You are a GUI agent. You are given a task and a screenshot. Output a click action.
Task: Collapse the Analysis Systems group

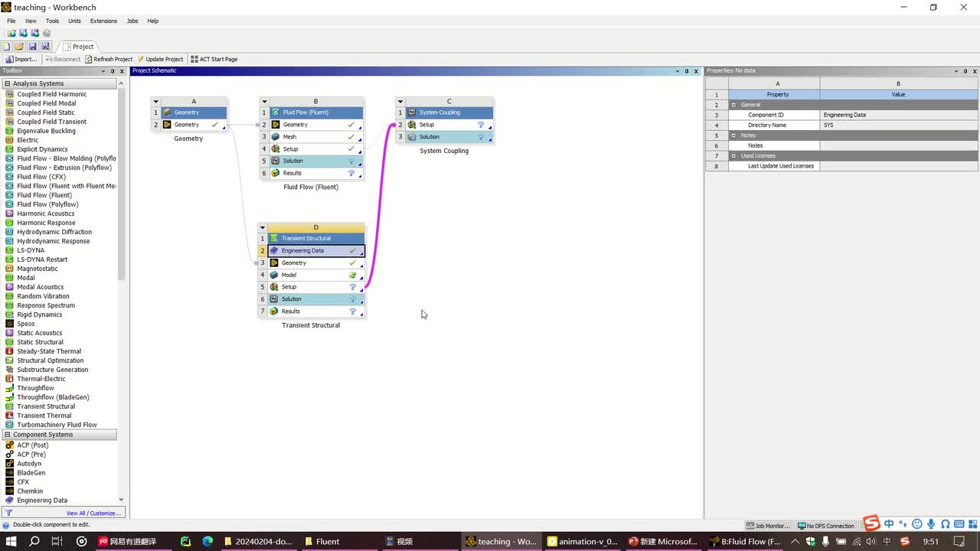pos(7,83)
